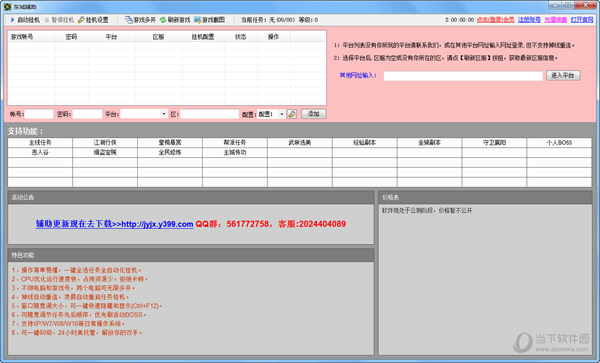The height and width of the screenshot is (363, 600).
Task: Select the 江湖行侠 feature cell
Action: [105, 142]
